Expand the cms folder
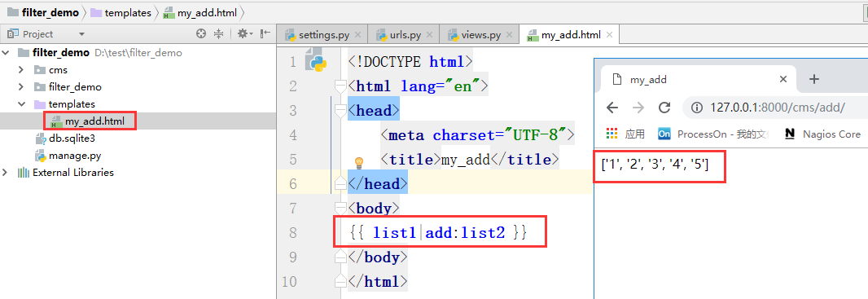 tap(21, 70)
